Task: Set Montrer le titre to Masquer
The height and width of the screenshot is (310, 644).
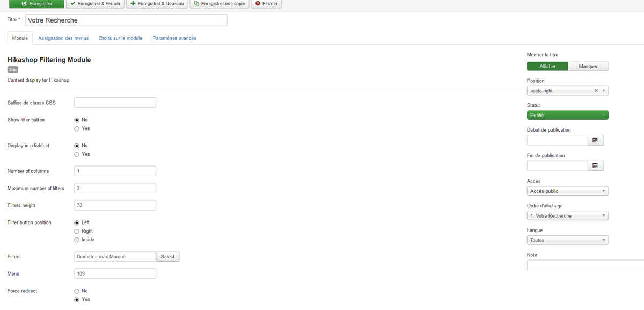Action: pyautogui.click(x=588, y=66)
